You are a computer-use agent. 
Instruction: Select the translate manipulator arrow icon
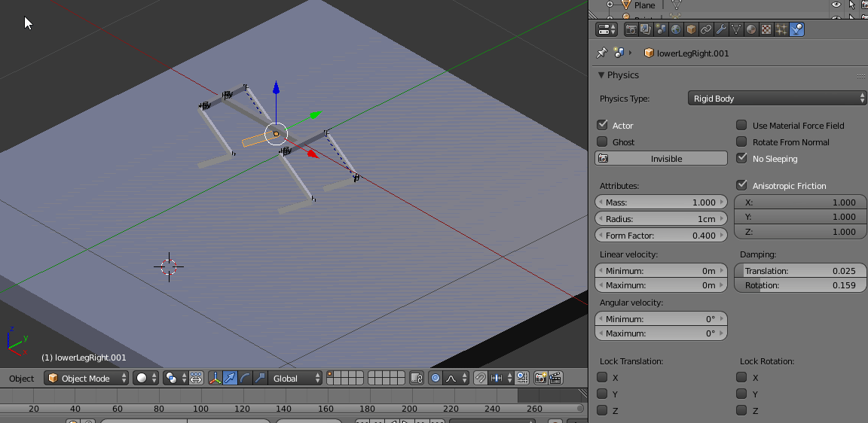coord(230,378)
